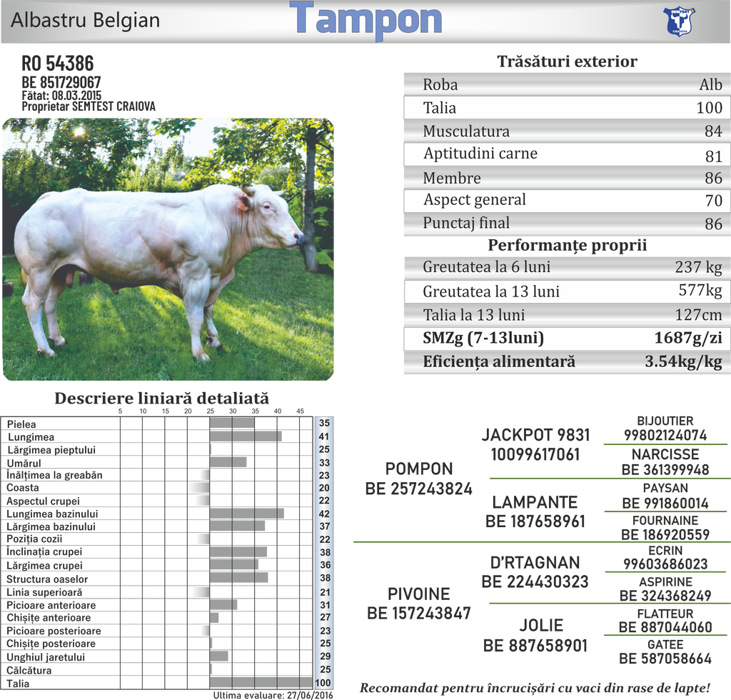Click 'GATEE' ancestor name
The image size is (731, 700).
point(665,644)
